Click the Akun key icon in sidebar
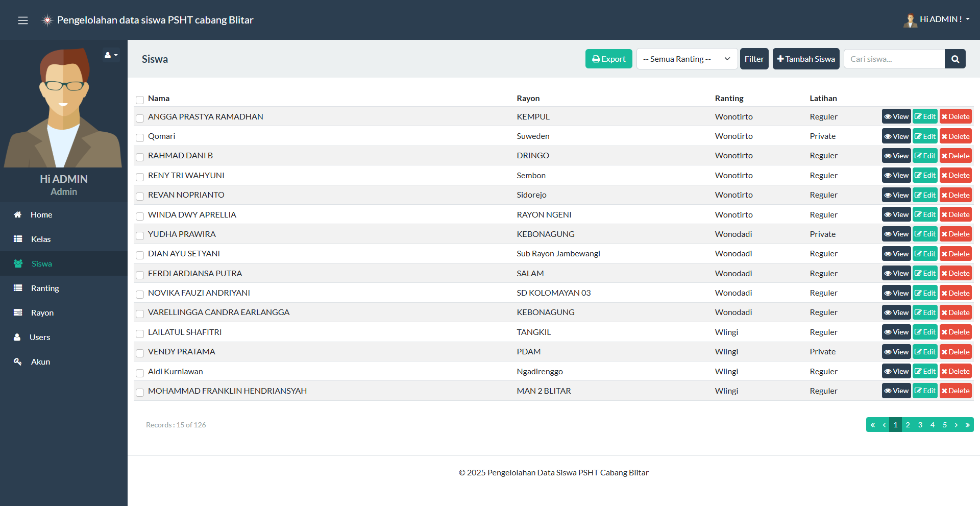The width and height of the screenshot is (980, 506). (18, 362)
